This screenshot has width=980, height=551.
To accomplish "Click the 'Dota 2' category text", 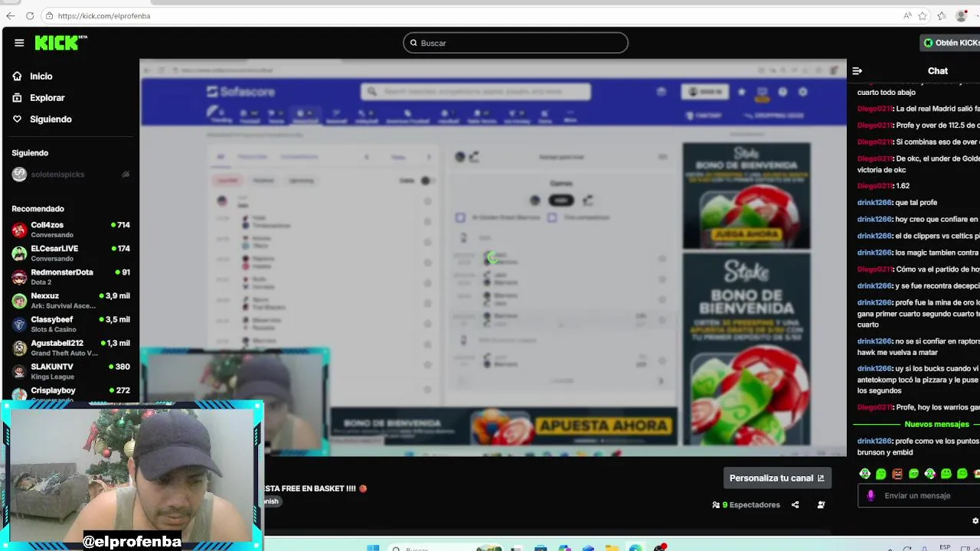I will 41,282.
